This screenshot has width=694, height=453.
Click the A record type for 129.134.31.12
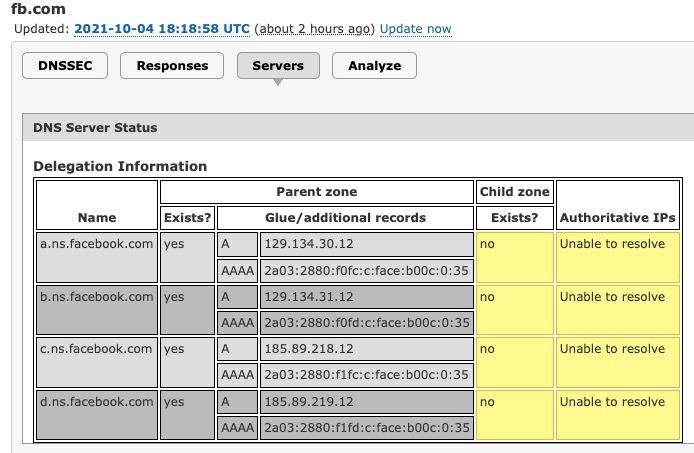(237, 297)
